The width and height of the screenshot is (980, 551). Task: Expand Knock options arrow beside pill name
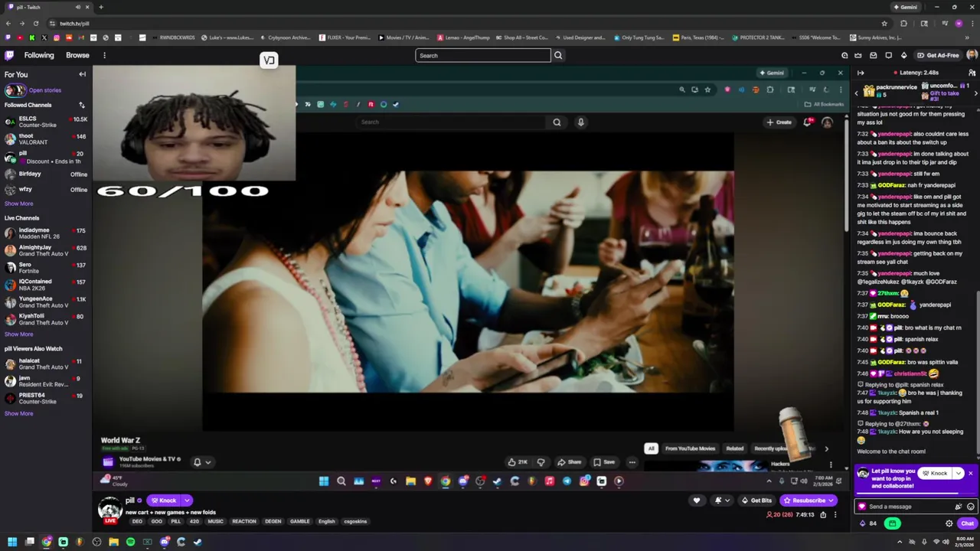pyautogui.click(x=187, y=500)
